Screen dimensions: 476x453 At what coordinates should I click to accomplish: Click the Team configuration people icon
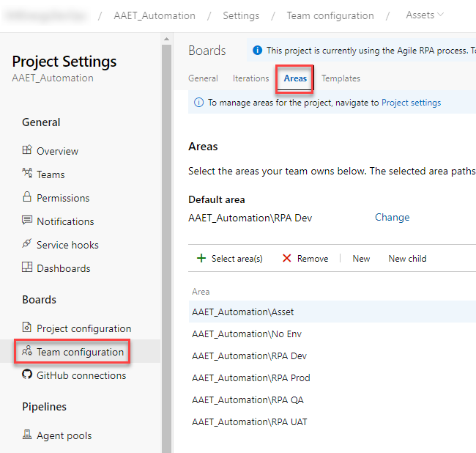(x=27, y=350)
